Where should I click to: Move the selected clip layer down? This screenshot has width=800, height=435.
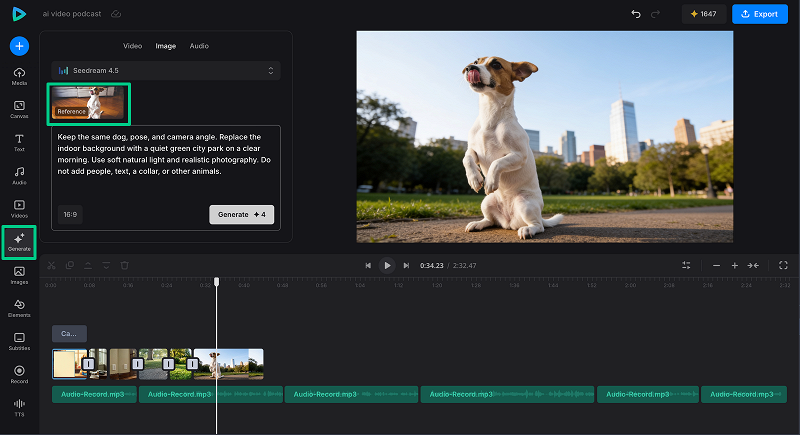[106, 265]
